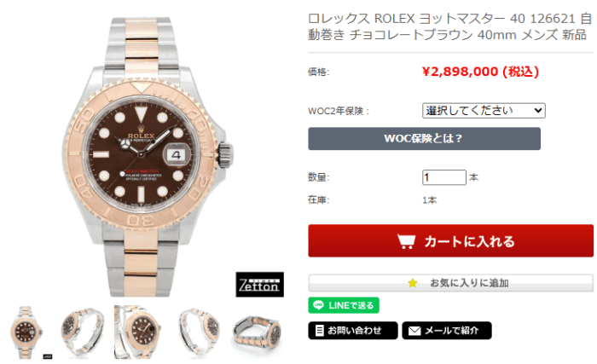Select the fourth clasp-view watch thumbnail
The height and width of the screenshot is (364, 597).
(x=199, y=332)
